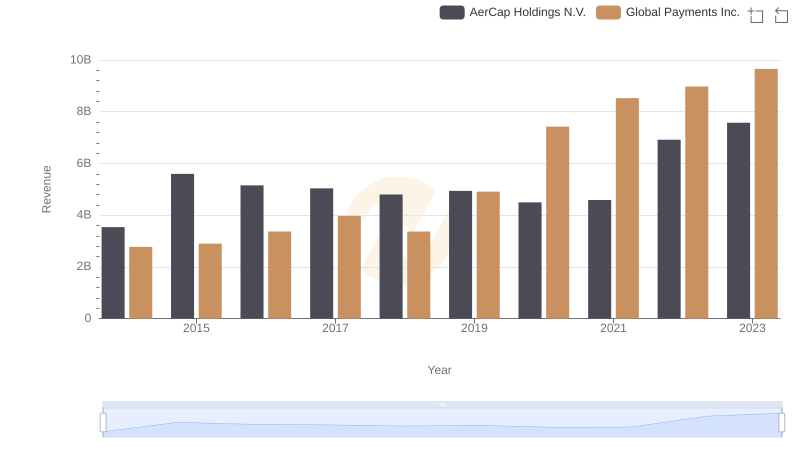
Task: Click the 2022 Global Payments orange bar
Action: (x=696, y=202)
